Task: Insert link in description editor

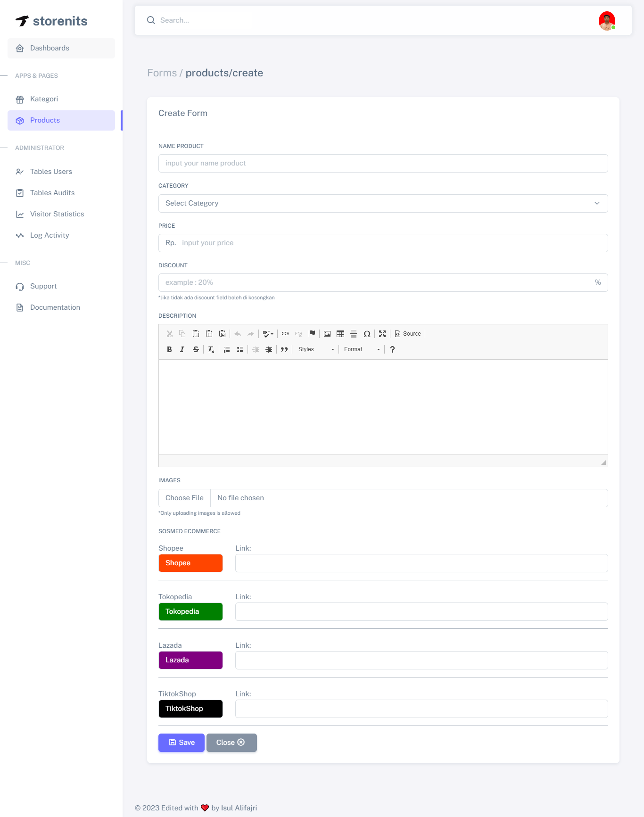Action: point(285,334)
